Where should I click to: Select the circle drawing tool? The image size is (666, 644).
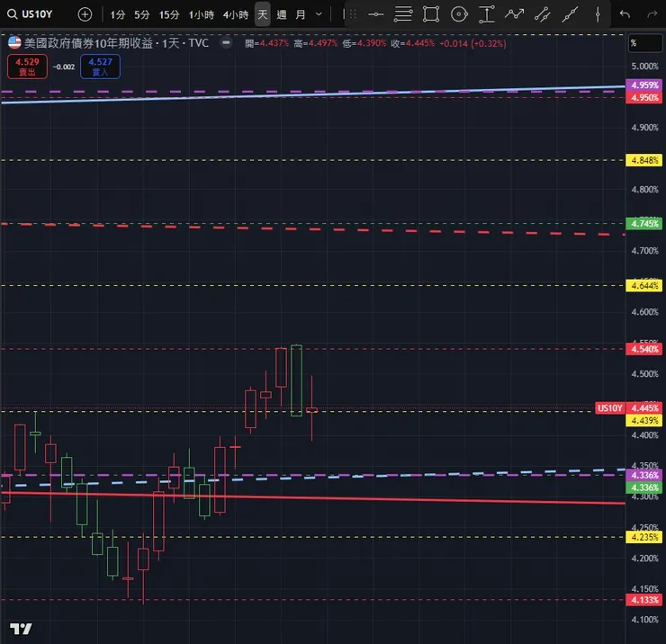point(459,14)
